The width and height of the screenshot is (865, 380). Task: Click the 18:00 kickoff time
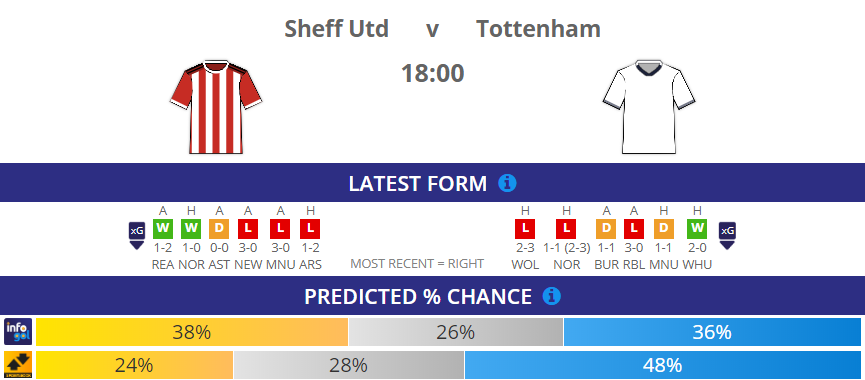pyautogui.click(x=432, y=73)
